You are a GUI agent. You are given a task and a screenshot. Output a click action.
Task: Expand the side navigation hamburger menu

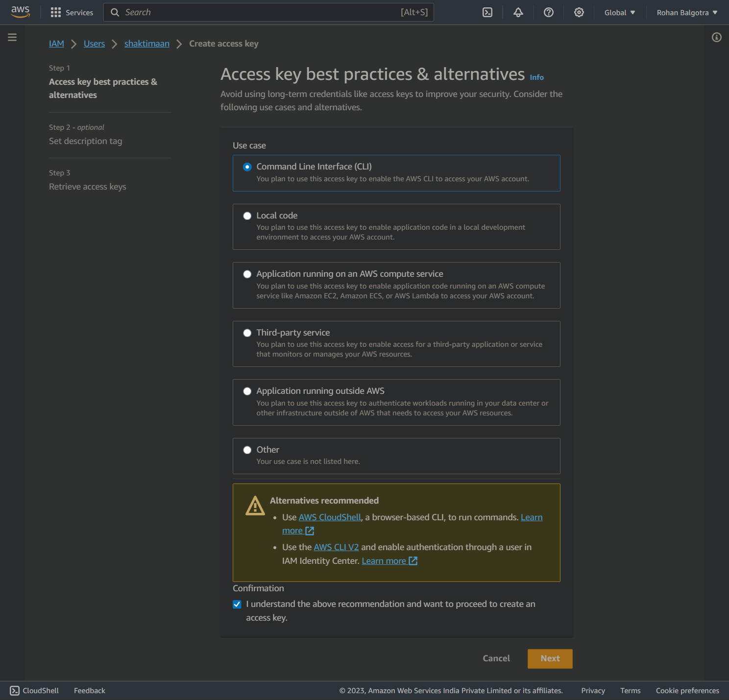tap(12, 37)
